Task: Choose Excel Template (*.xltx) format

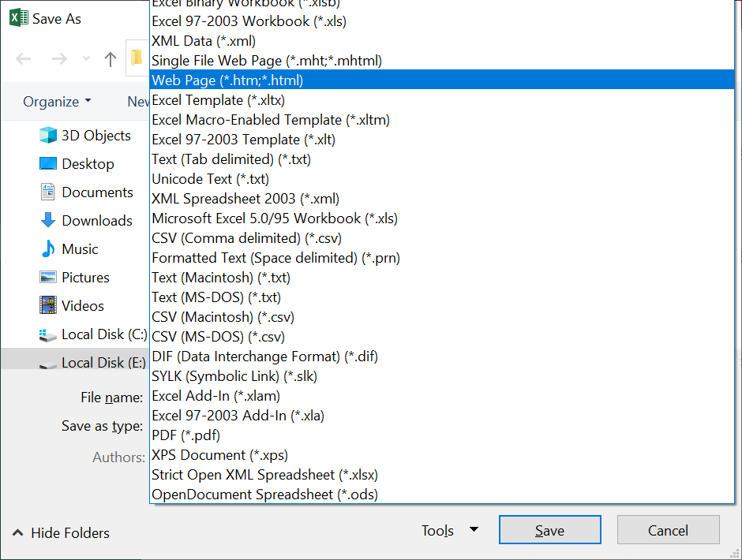Action: [442, 100]
